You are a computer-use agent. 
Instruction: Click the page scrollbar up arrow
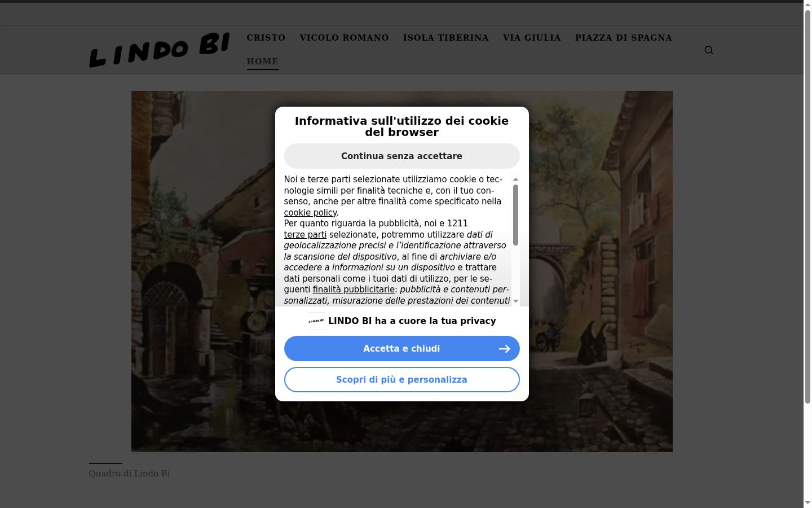(807, 5)
